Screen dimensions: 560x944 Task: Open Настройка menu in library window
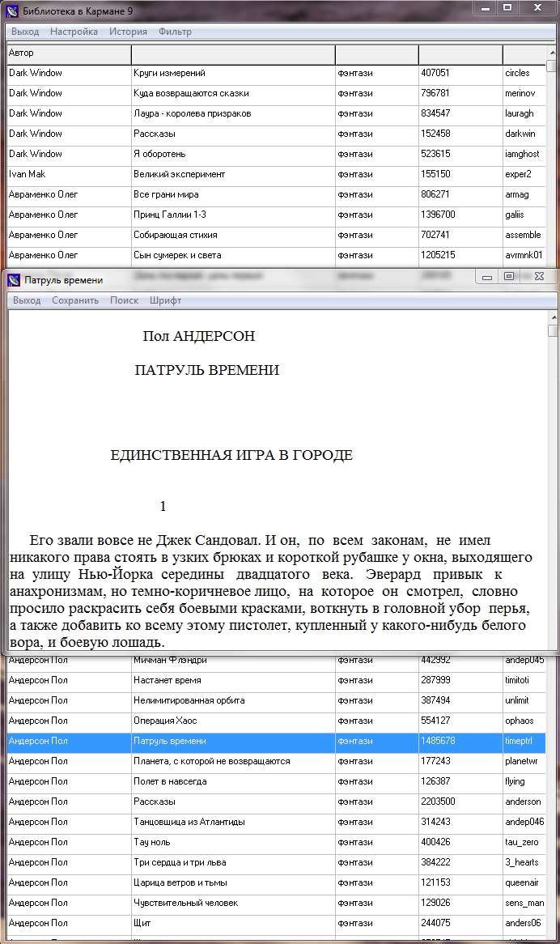pos(74,32)
